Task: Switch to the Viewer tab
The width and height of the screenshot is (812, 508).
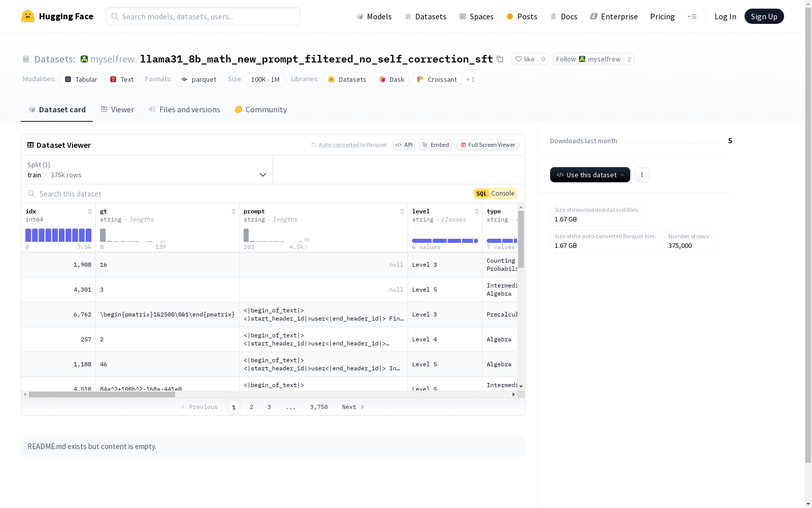Action: [117, 109]
